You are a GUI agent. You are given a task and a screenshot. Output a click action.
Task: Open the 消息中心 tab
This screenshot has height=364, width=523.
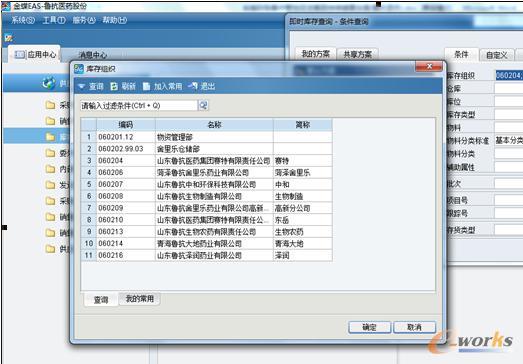click(x=92, y=55)
